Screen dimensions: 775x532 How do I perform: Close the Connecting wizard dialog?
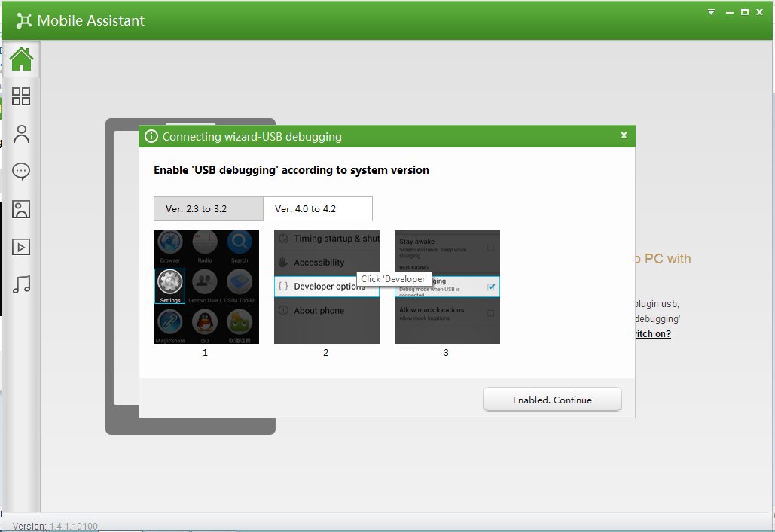(x=624, y=135)
